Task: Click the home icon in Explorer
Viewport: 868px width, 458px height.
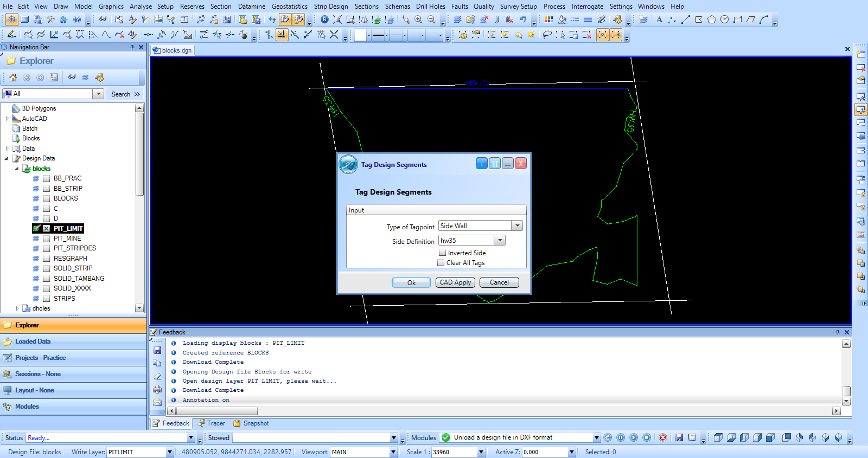Action: 13,78
